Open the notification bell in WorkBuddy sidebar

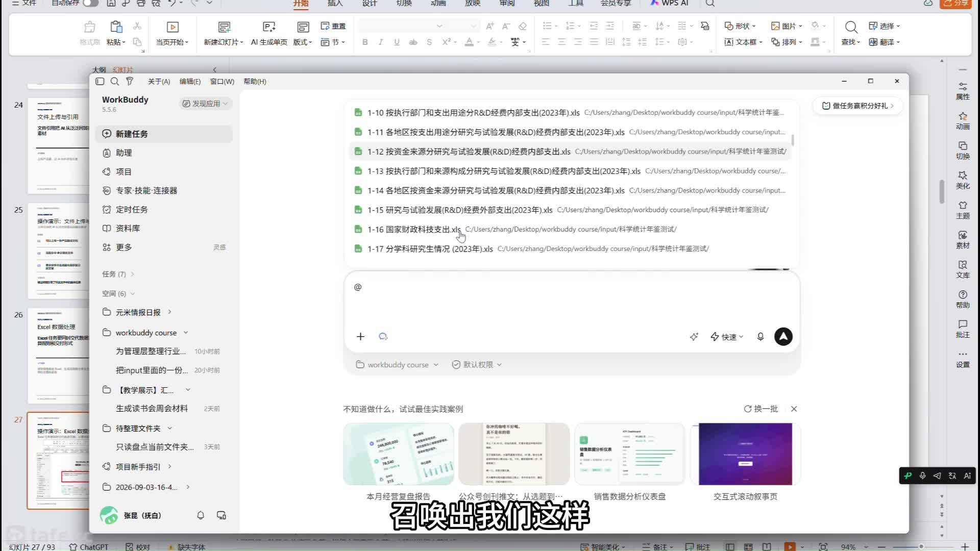201,515
